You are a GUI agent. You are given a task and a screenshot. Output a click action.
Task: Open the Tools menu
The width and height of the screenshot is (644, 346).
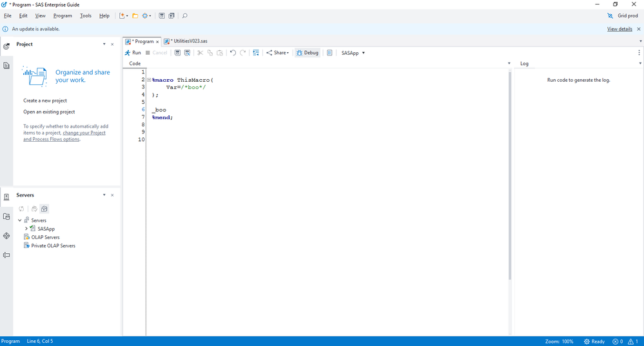pos(86,15)
